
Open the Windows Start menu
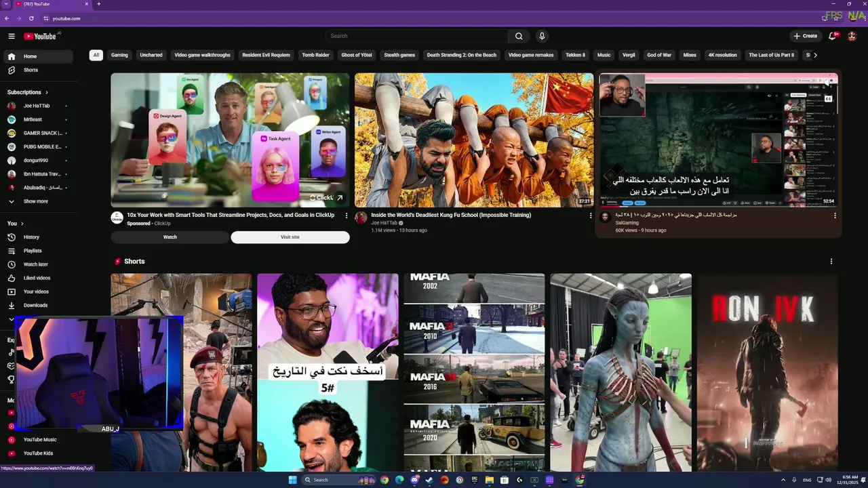[292, 480]
